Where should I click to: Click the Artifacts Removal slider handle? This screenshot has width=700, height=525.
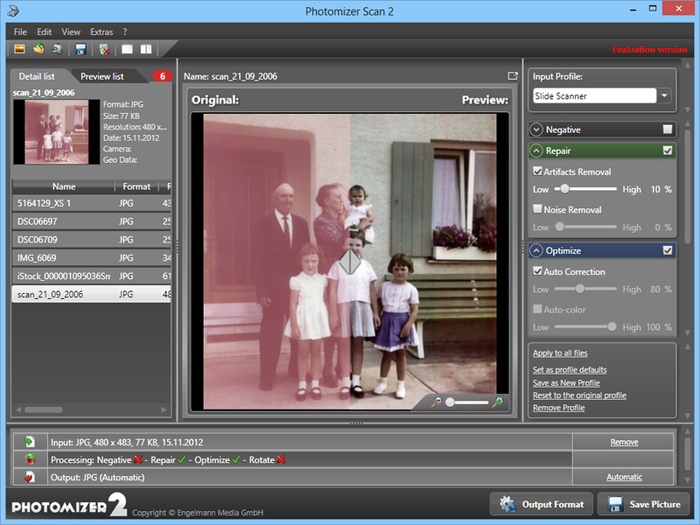pos(565,189)
